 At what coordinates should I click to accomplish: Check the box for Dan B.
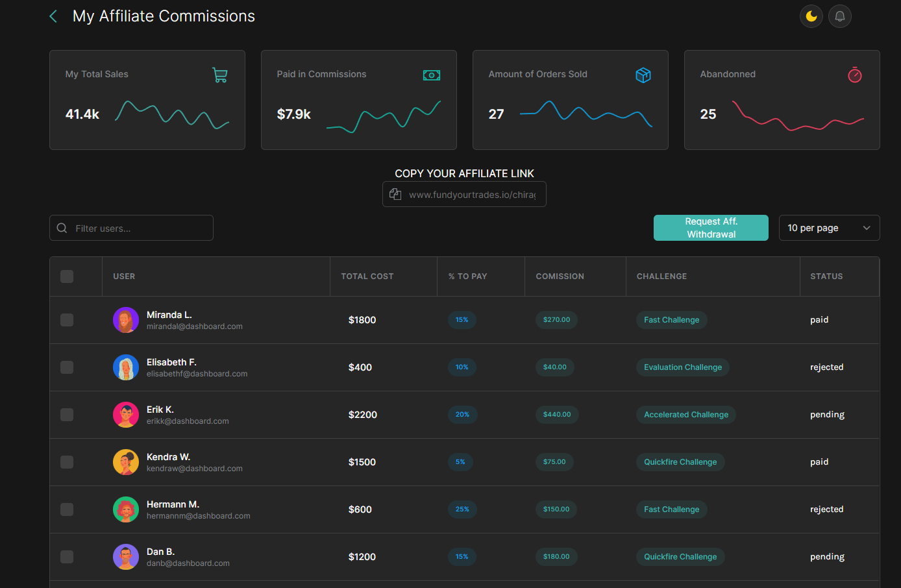point(67,557)
